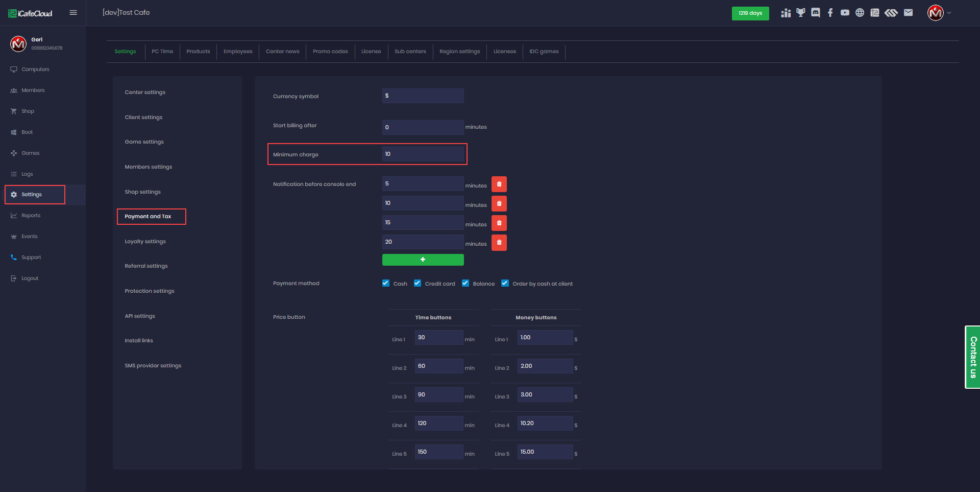Open the Contact us side tab

point(973,357)
